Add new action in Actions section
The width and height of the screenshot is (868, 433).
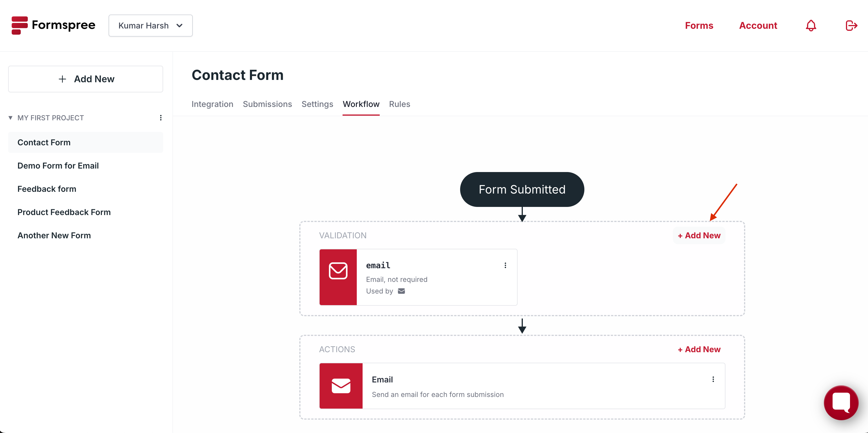699,349
